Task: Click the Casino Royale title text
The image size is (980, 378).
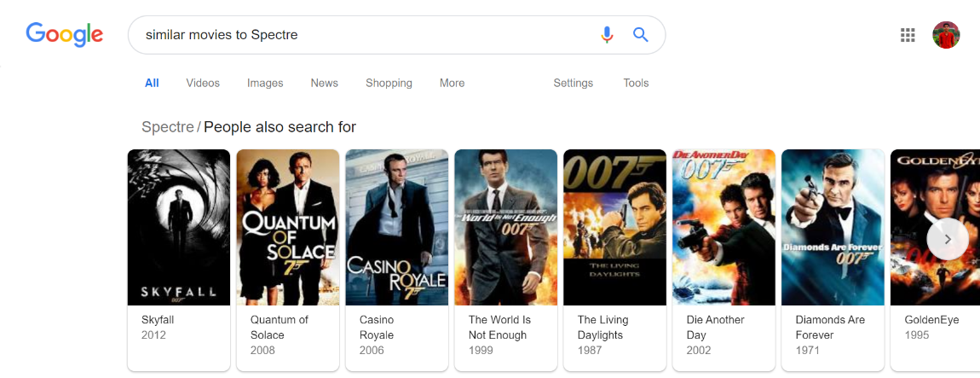Action: point(377,328)
